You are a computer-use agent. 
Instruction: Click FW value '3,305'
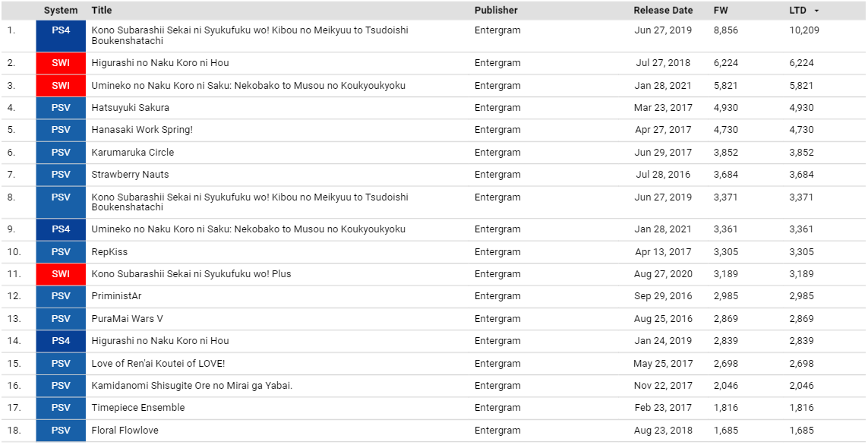pyautogui.click(x=726, y=252)
